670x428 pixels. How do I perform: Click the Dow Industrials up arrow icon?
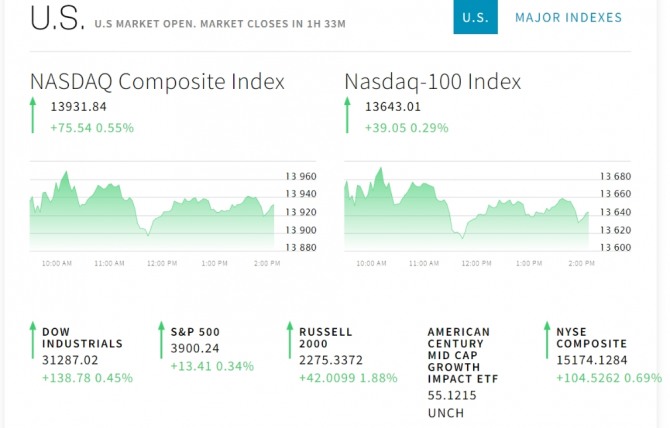pyautogui.click(x=32, y=341)
